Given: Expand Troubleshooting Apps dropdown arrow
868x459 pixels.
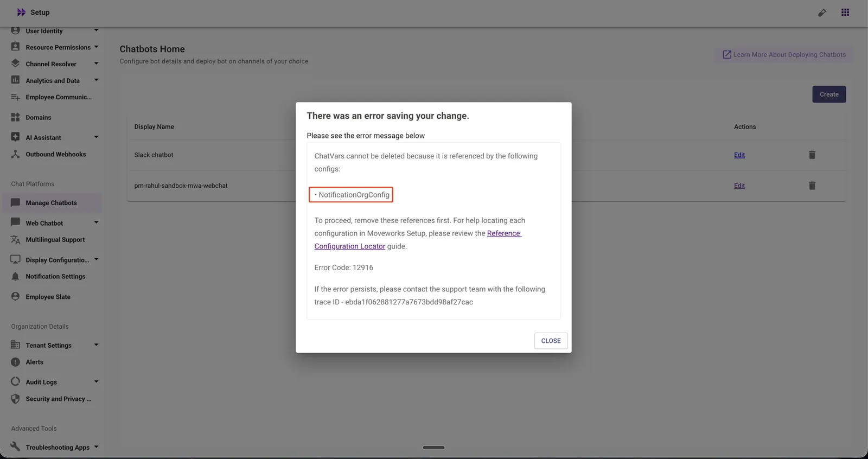Looking at the screenshot, I should tap(96, 447).
